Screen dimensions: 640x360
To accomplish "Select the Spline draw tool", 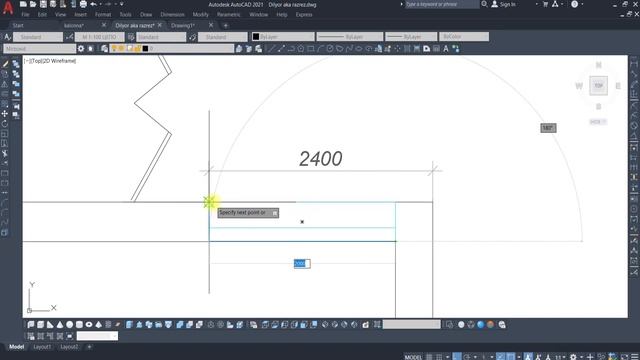I will tap(349, 49).
